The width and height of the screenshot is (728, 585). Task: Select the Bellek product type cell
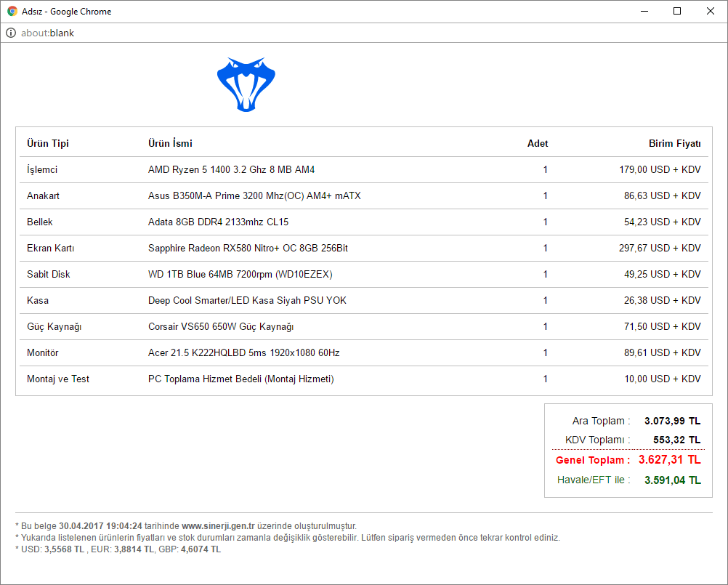click(40, 222)
